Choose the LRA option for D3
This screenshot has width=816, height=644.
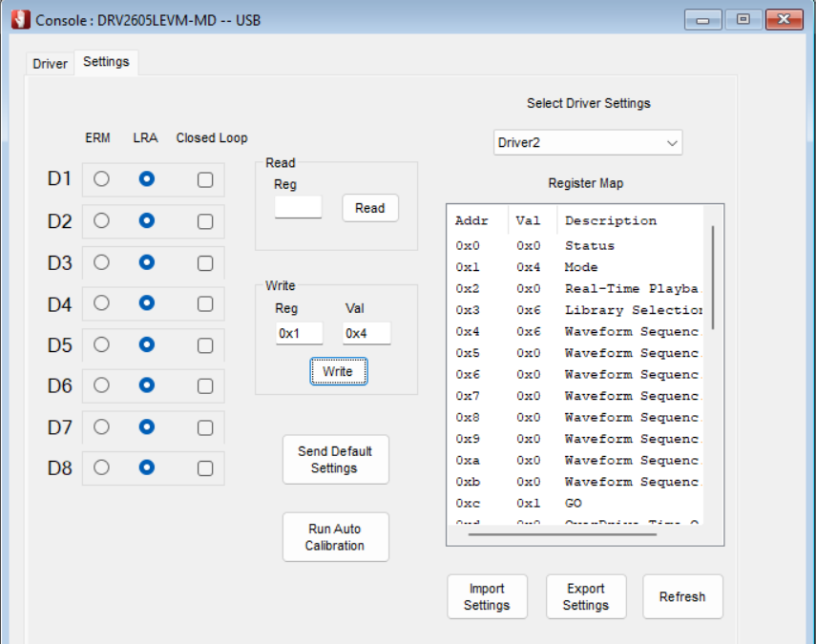point(146,262)
